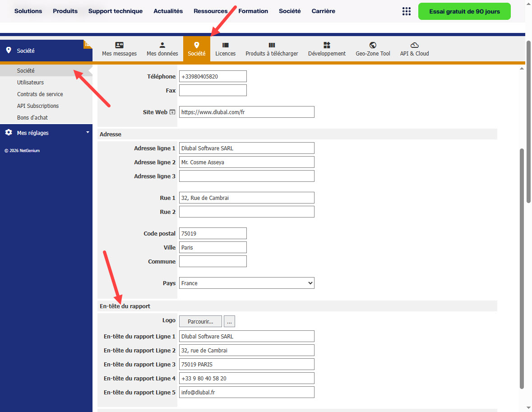532x412 pixels.
Task: Click the Développement tab icon
Action: point(327,45)
